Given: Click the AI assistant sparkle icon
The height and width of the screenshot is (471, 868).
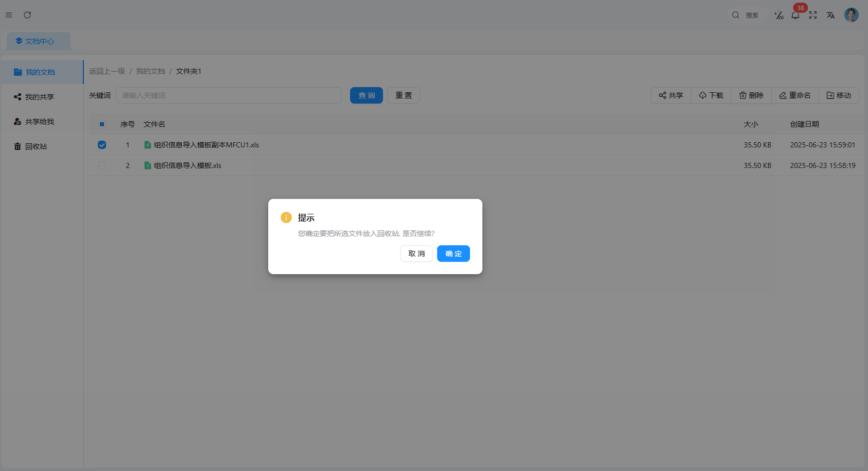Looking at the screenshot, I should click(779, 15).
